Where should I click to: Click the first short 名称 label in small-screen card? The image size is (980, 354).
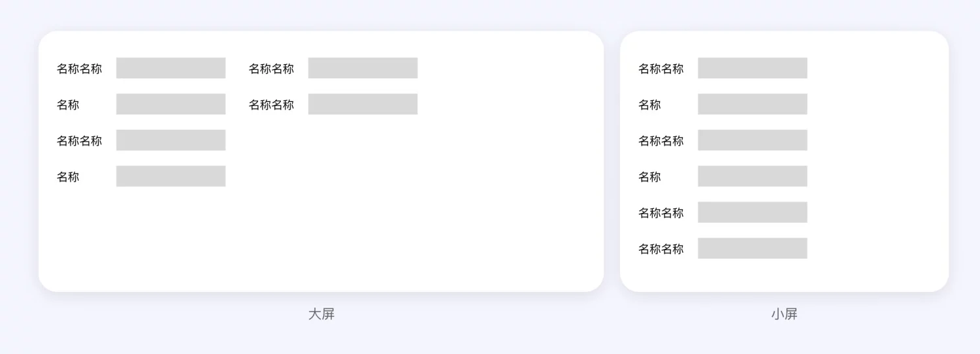click(x=649, y=105)
